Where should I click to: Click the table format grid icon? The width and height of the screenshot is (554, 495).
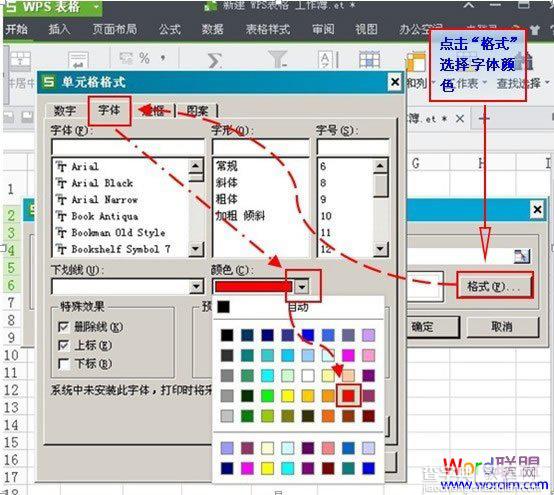point(369,59)
